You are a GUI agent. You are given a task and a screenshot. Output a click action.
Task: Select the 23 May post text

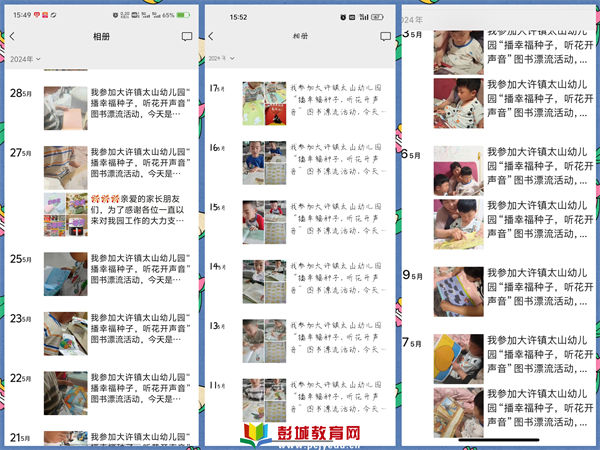tap(140, 328)
